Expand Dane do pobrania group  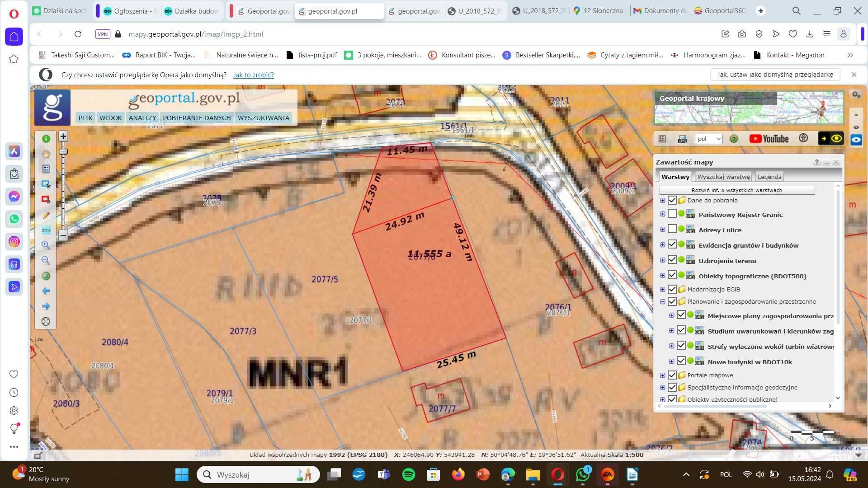click(662, 200)
